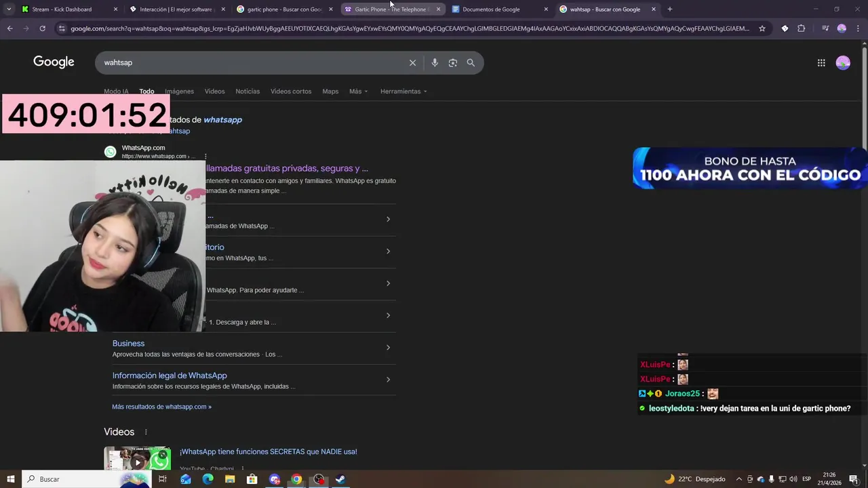Open the Windows Start menu
Viewport: 868px width, 488px height.
point(10,479)
